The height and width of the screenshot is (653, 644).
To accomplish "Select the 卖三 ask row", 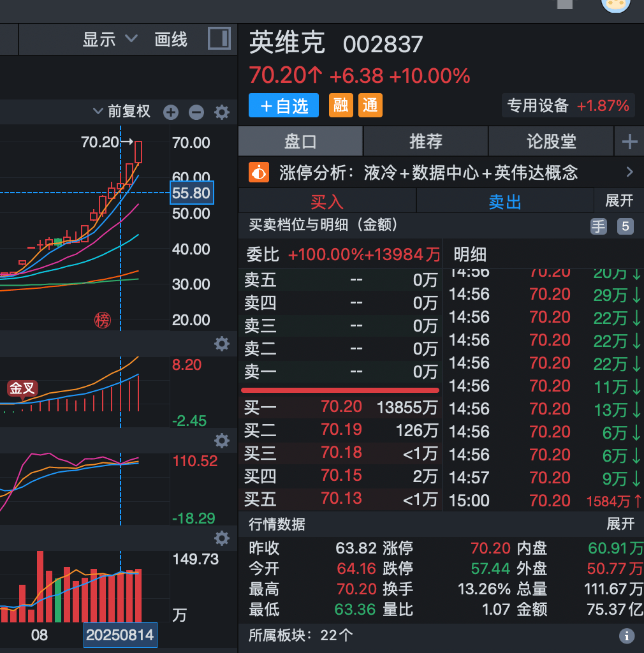I will (340, 326).
